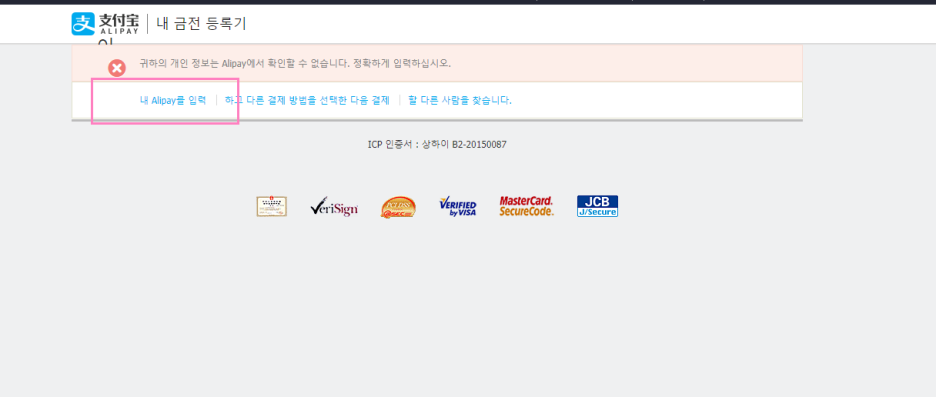Click the VeriSign security badge
This screenshot has height=397, width=936.
pyautogui.click(x=334, y=207)
